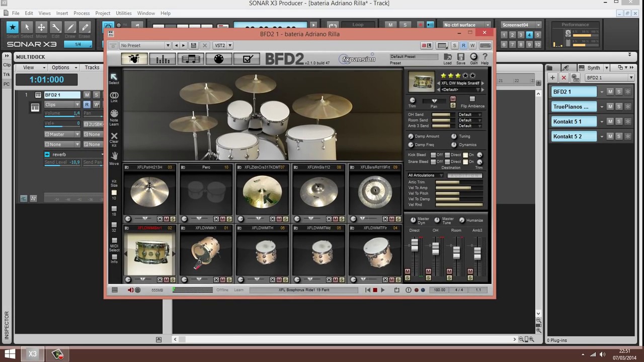Viewport: 644px width, 362px height.
Task: Open the View menu in the MultiDock
Action: [x=31, y=67]
